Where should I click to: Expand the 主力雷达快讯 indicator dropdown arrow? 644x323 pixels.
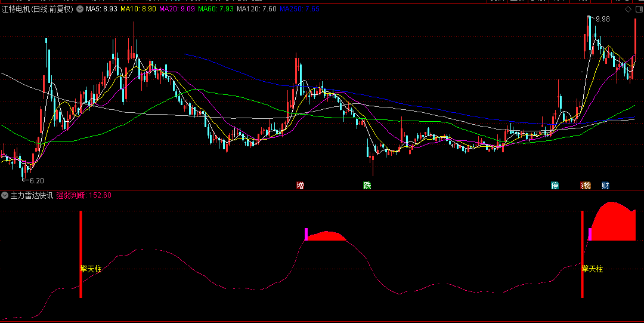(x=5, y=195)
